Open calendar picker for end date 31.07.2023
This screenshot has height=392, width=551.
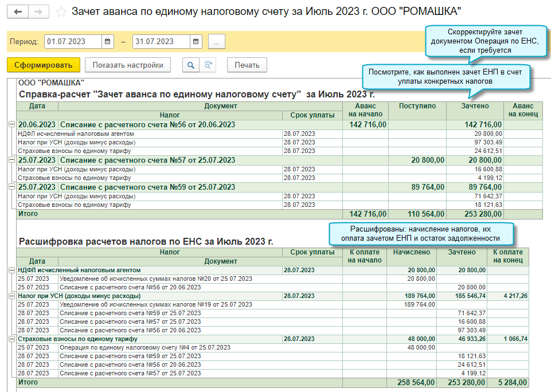click(x=196, y=42)
